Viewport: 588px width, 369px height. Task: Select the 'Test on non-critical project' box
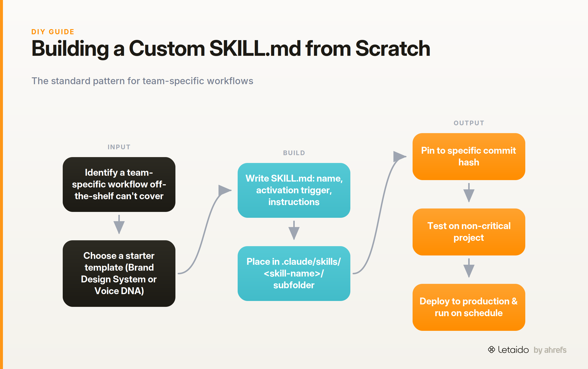[469, 232]
